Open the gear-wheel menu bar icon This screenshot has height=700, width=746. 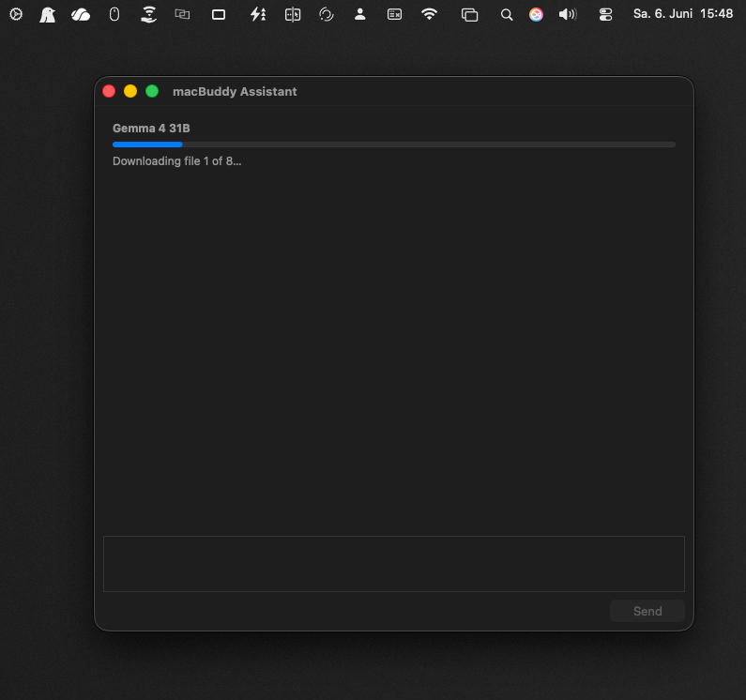point(16,14)
